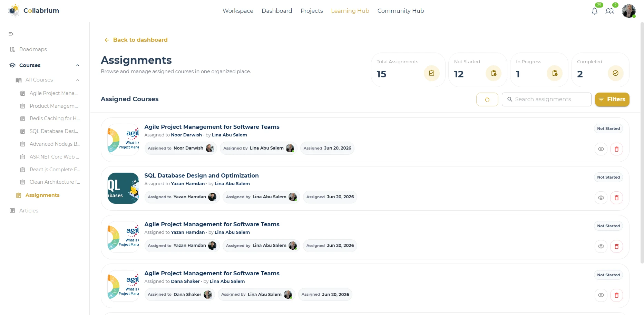Click the refresh assignments button
The width and height of the screenshot is (644, 315).
[x=487, y=99]
